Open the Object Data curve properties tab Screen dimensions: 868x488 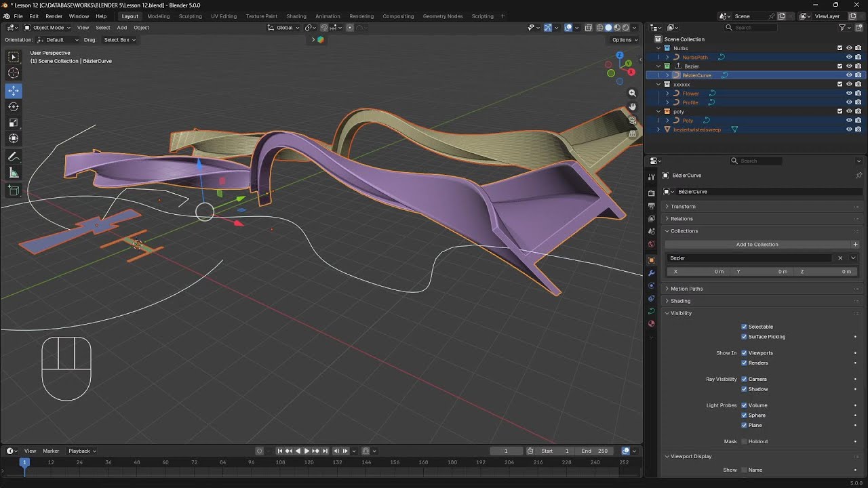[x=652, y=311]
